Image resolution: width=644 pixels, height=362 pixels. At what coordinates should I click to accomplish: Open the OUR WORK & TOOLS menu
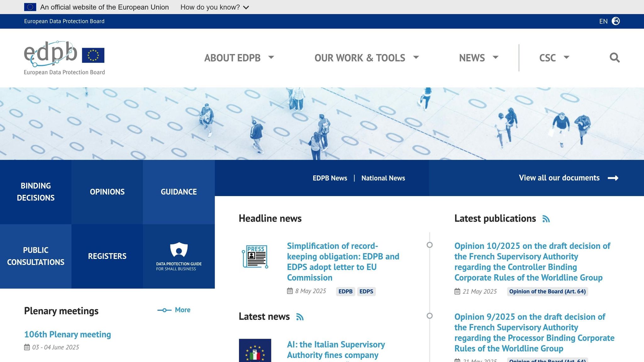pos(360,58)
